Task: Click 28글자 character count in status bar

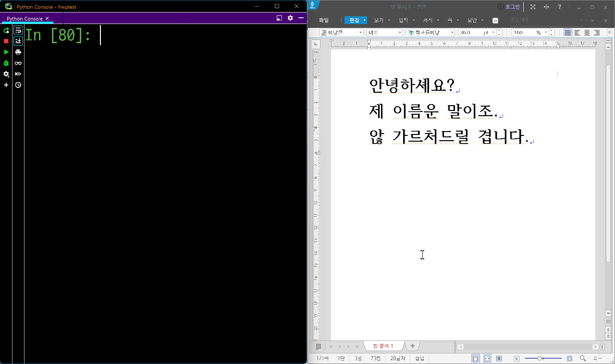Action: 398,358
